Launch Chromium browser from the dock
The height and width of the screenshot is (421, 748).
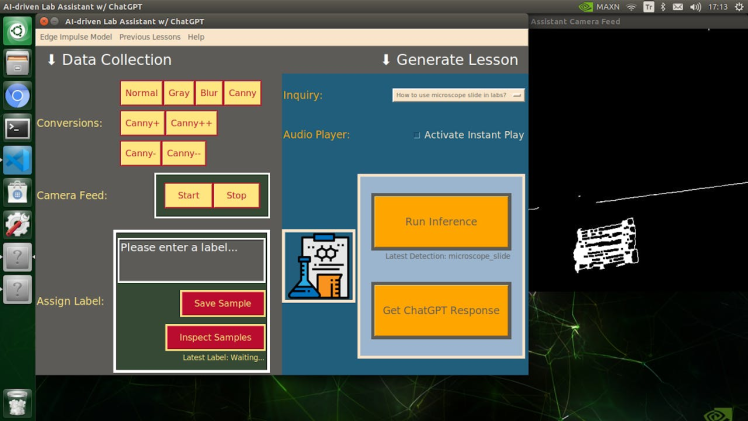point(17,96)
